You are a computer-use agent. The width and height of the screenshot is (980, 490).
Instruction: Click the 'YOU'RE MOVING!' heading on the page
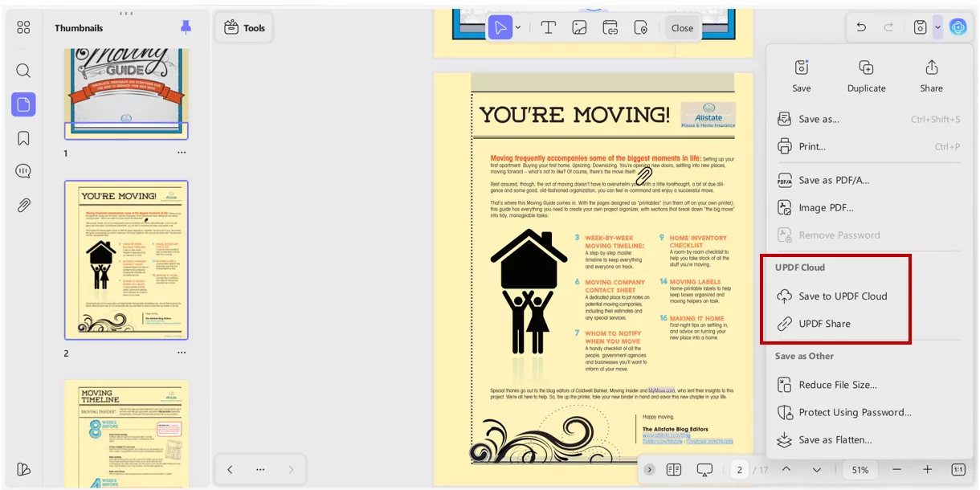pyautogui.click(x=574, y=114)
